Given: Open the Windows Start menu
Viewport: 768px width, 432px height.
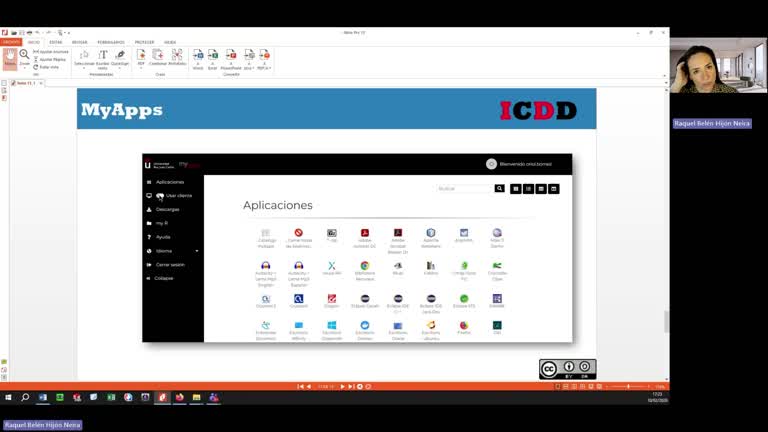Looking at the screenshot, I should tap(8, 397).
